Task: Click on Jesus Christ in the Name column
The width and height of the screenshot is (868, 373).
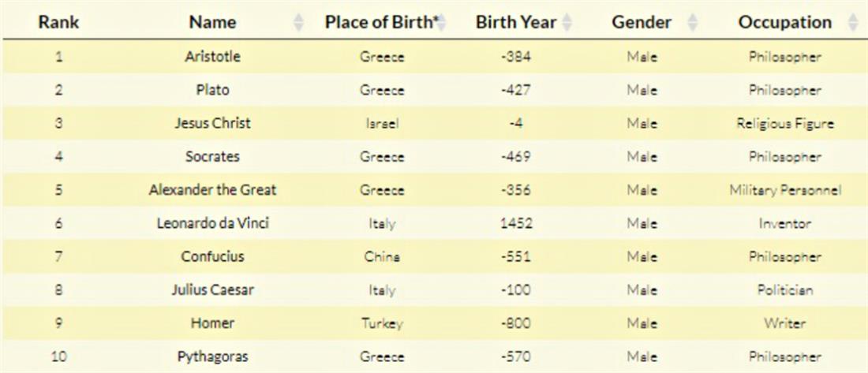Action: (x=212, y=124)
